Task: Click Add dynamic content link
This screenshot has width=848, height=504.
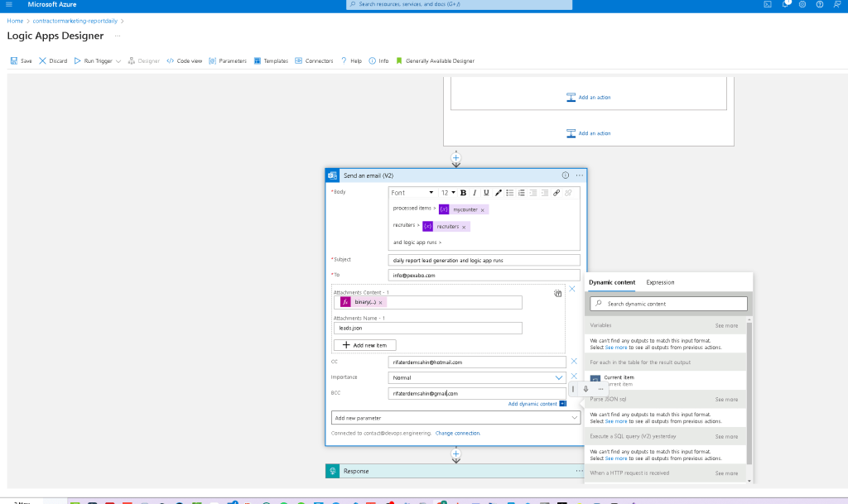Action: coord(532,404)
